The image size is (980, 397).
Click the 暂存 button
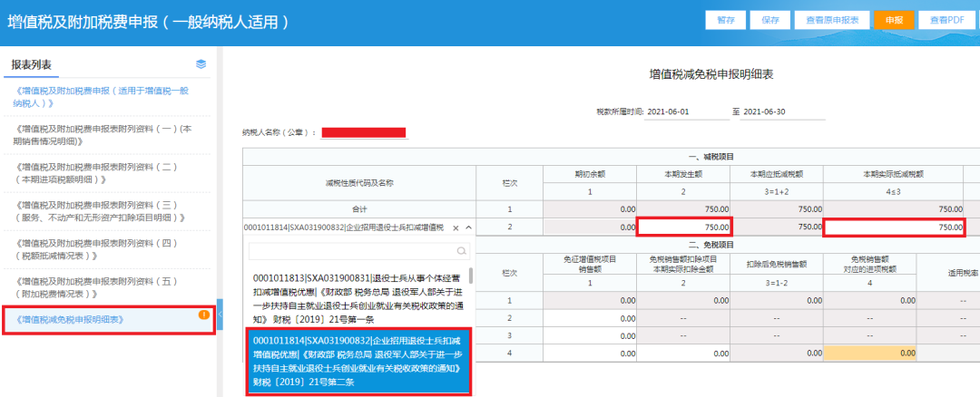(x=726, y=20)
